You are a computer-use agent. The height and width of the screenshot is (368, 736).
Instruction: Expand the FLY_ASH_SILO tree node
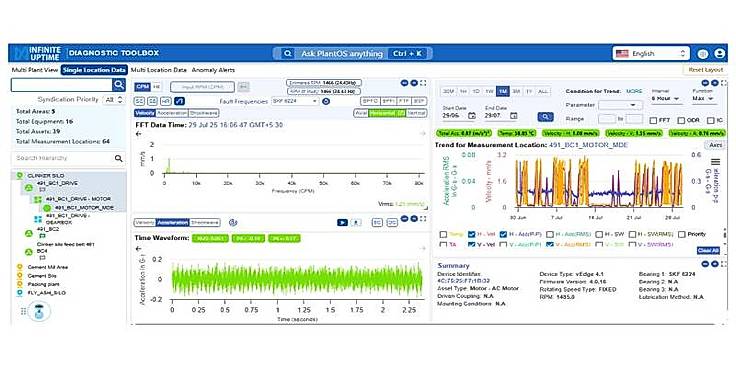(20, 293)
